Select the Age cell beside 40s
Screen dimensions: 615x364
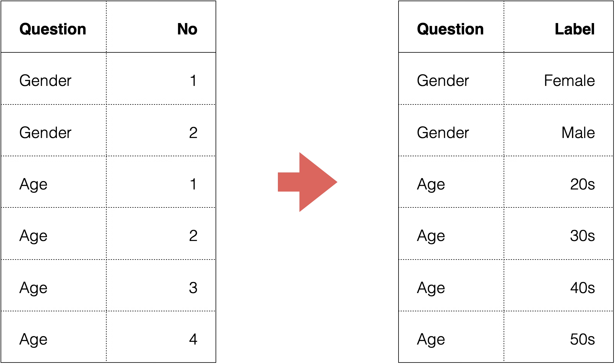pyautogui.click(x=431, y=288)
